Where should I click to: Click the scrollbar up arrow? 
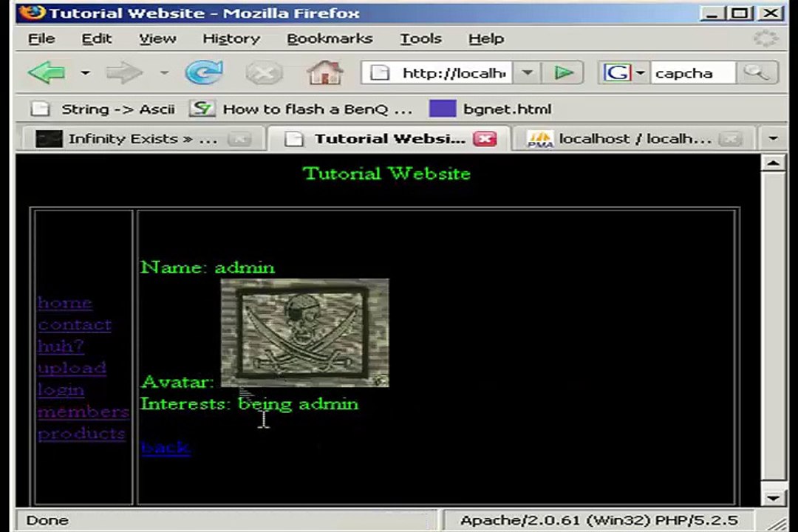pyautogui.click(x=773, y=163)
